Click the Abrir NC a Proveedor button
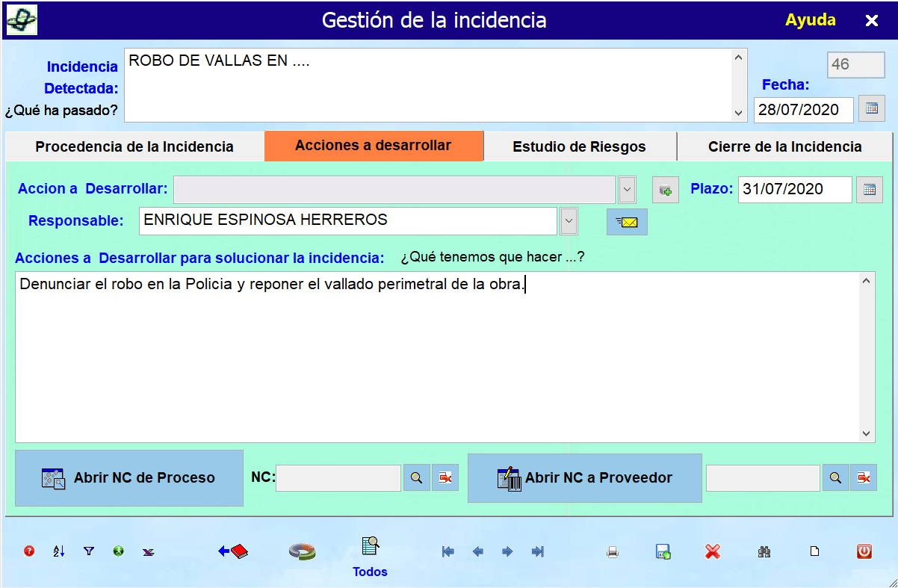Viewport: 898px width, 588px height. pos(585,478)
